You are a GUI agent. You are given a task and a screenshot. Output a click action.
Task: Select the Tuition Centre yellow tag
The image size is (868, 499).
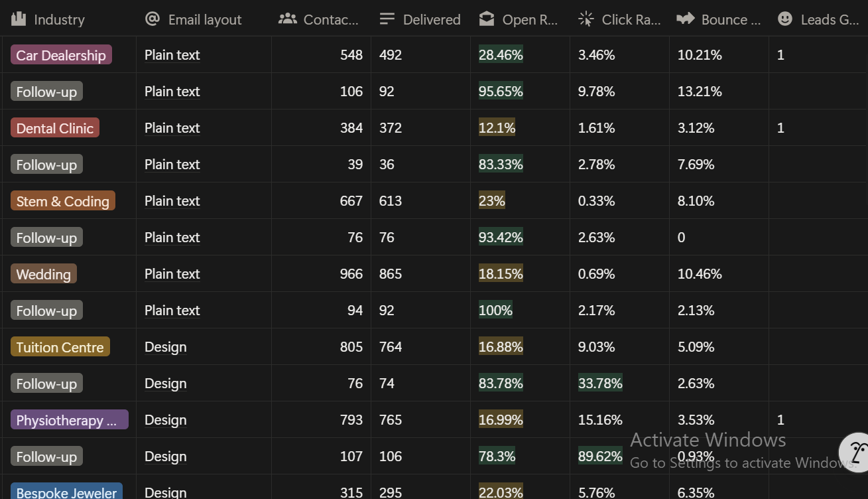60,347
